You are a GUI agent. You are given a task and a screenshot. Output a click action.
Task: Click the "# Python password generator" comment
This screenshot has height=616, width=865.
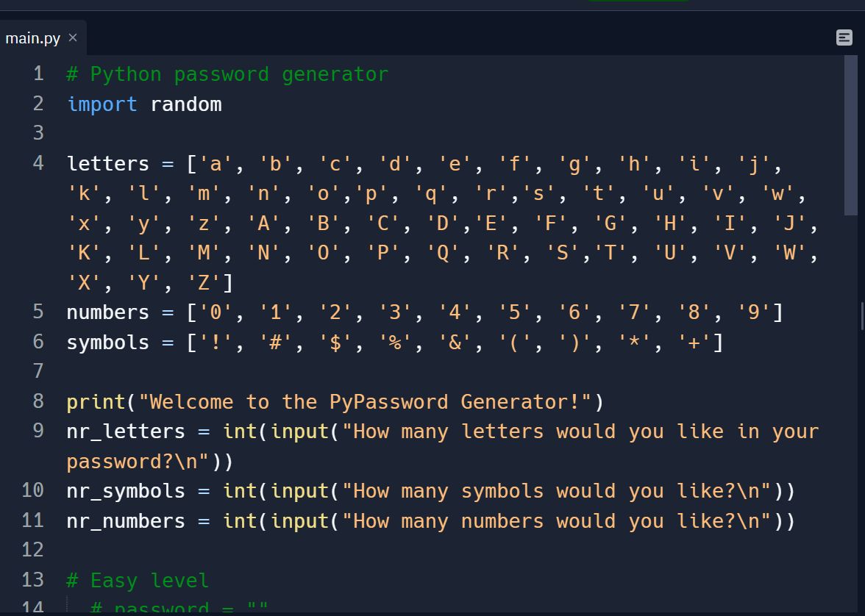227,74
